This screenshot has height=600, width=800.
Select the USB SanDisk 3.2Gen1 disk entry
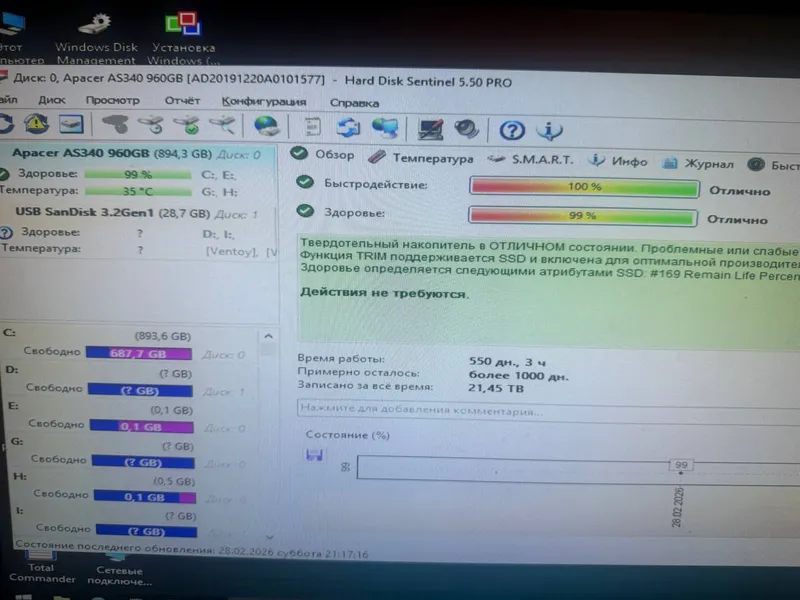[x=136, y=212]
